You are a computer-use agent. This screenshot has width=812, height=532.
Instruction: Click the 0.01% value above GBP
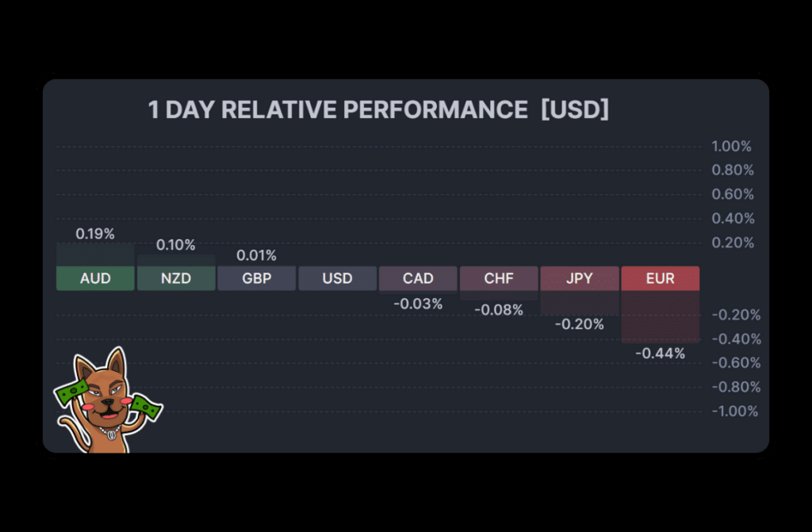pos(257,255)
